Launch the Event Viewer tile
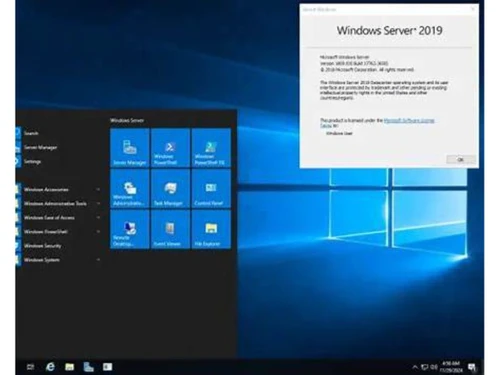 [x=170, y=229]
